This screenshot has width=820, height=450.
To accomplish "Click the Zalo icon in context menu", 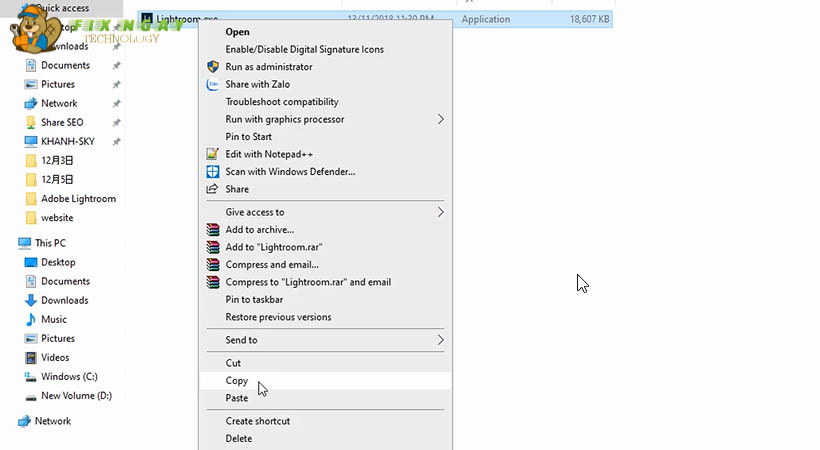I will click(212, 85).
